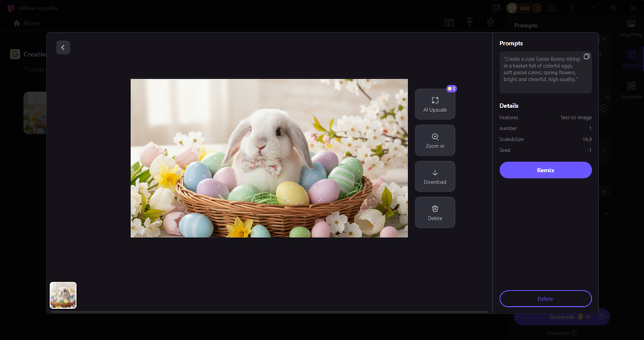Delete image using the trash button beside preview

(435, 213)
